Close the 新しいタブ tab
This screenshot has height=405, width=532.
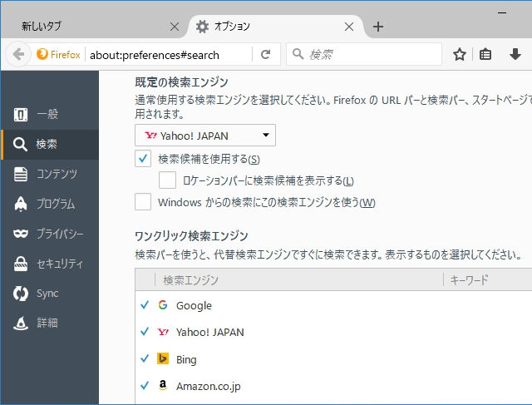click(x=175, y=27)
